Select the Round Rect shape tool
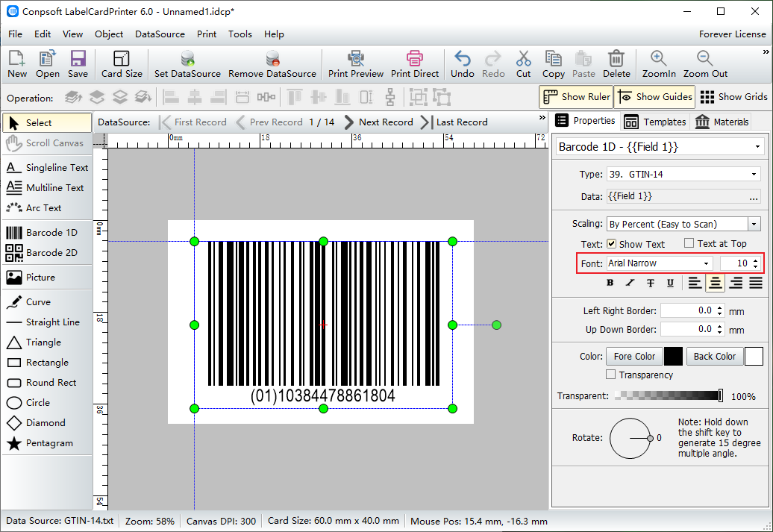This screenshot has width=773, height=532. [x=47, y=383]
